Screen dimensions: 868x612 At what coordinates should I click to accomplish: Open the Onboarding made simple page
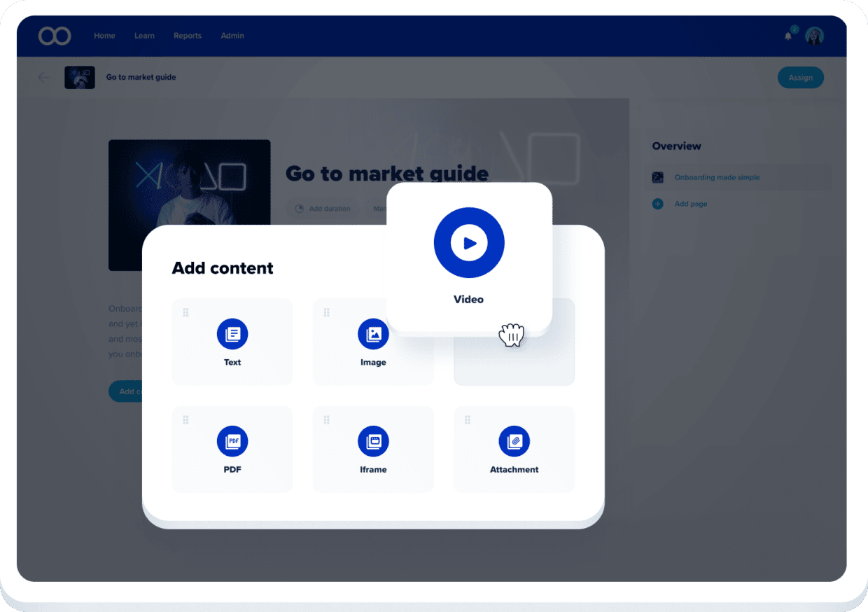click(717, 177)
